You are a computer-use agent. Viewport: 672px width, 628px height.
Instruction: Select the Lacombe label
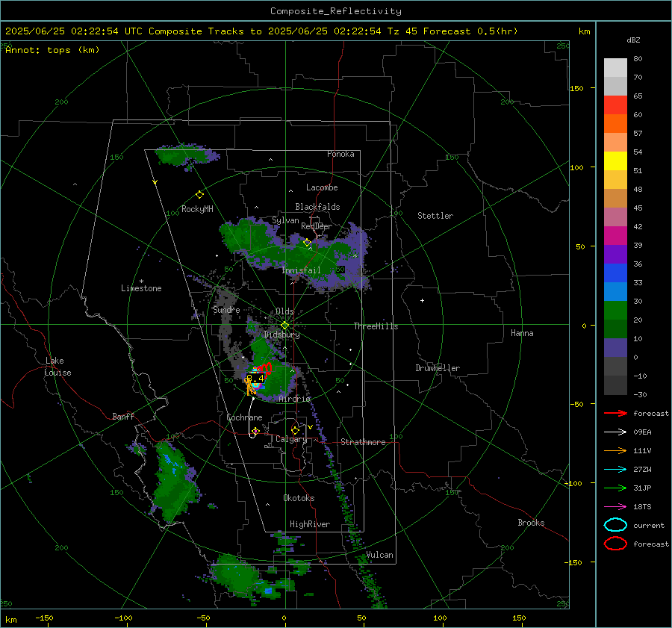tap(322, 187)
